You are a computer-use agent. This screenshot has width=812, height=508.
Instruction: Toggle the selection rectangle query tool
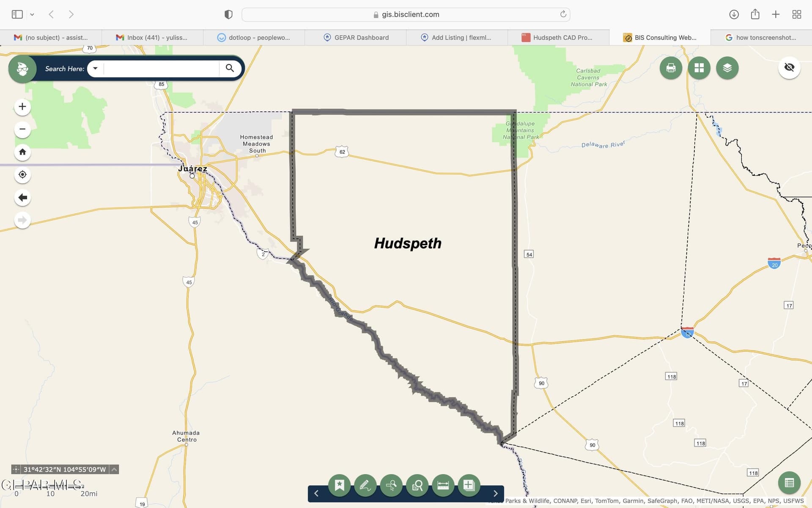[x=391, y=486]
